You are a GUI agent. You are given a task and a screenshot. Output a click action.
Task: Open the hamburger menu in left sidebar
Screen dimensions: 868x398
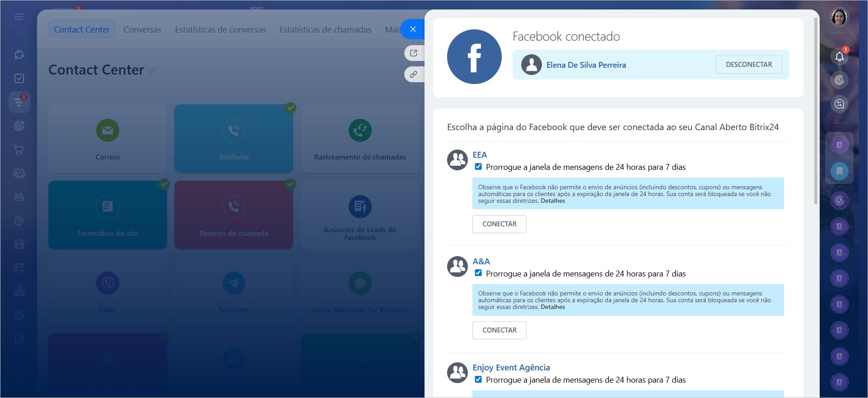click(x=19, y=17)
